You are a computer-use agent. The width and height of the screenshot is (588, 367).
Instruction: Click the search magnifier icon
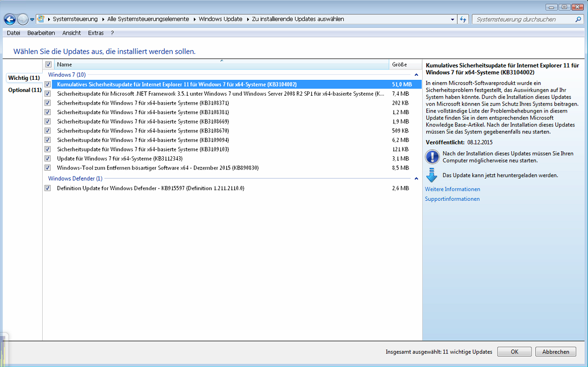pos(578,19)
